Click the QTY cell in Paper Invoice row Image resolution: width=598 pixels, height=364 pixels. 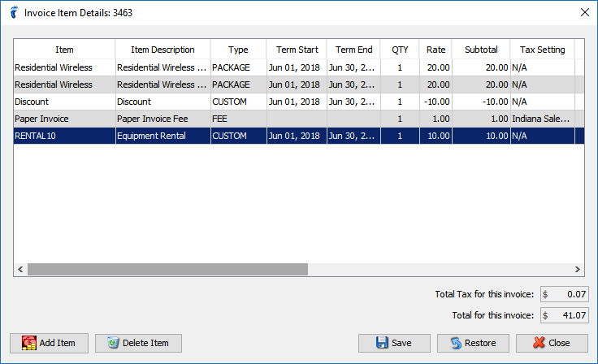(400, 119)
